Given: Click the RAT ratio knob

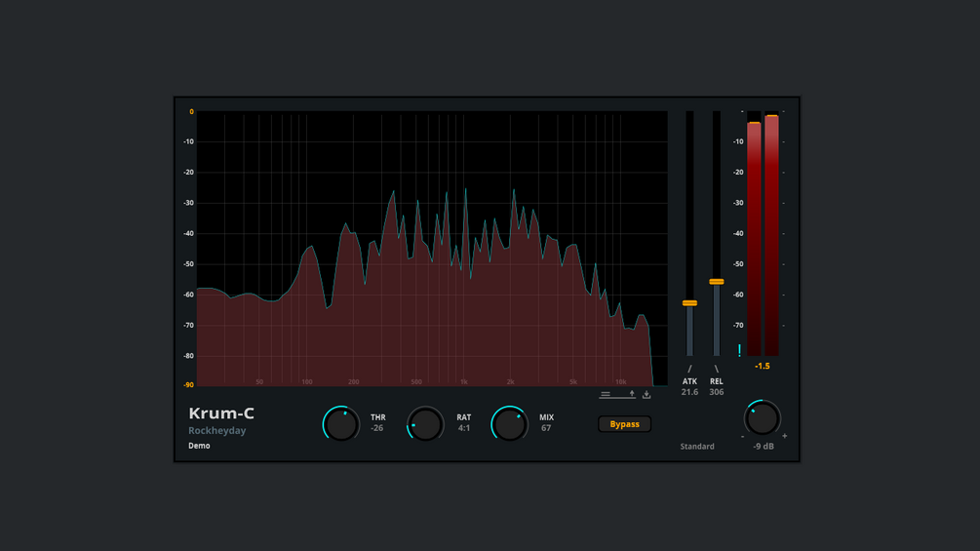Looking at the screenshot, I should click(425, 425).
